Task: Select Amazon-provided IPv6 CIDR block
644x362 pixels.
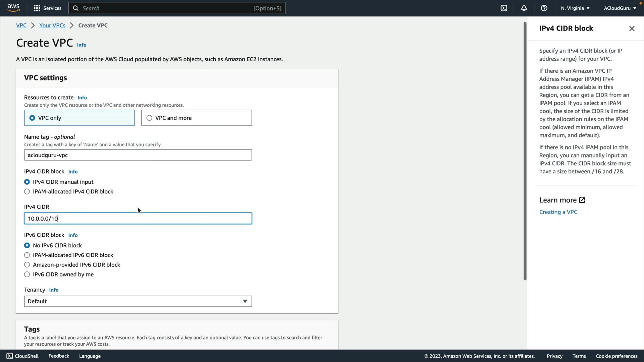Action: point(27,265)
